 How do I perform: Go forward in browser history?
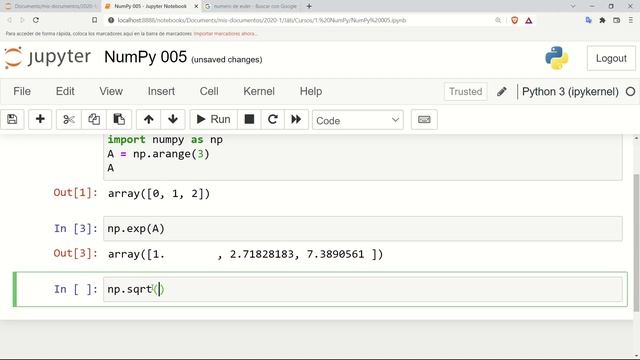[22, 20]
